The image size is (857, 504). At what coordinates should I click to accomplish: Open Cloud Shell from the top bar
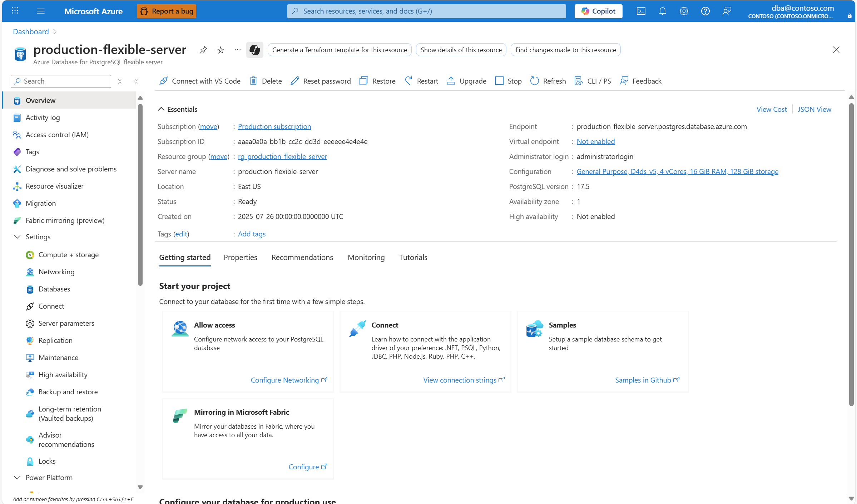tap(641, 11)
